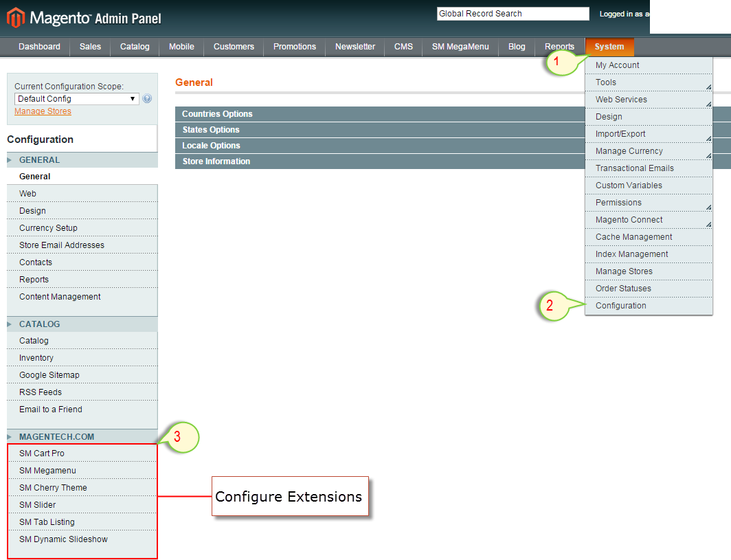Open the Catalog tab in sidebar
The image size is (731, 560).
click(82, 341)
